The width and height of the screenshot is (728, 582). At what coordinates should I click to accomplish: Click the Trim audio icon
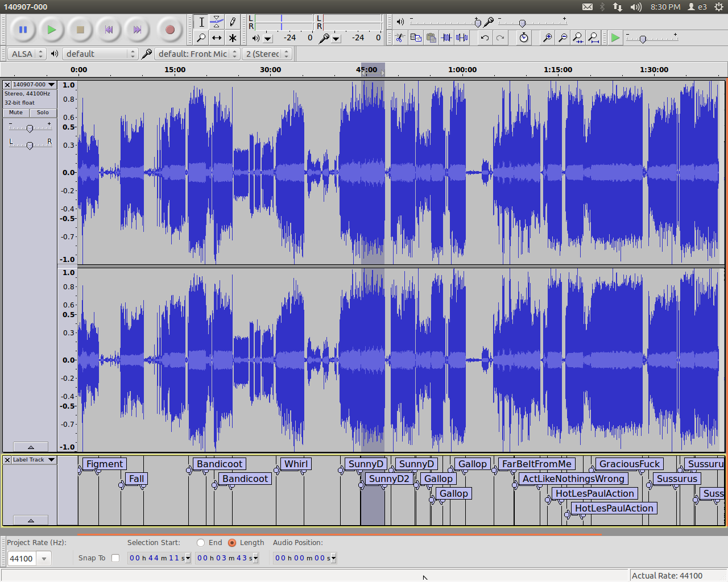tap(446, 38)
